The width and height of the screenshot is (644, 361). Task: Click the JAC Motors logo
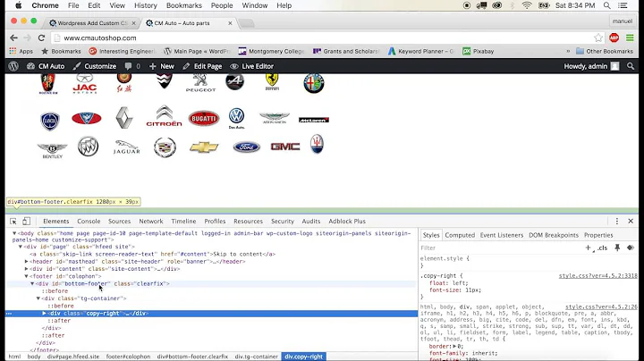pyautogui.click(x=85, y=84)
